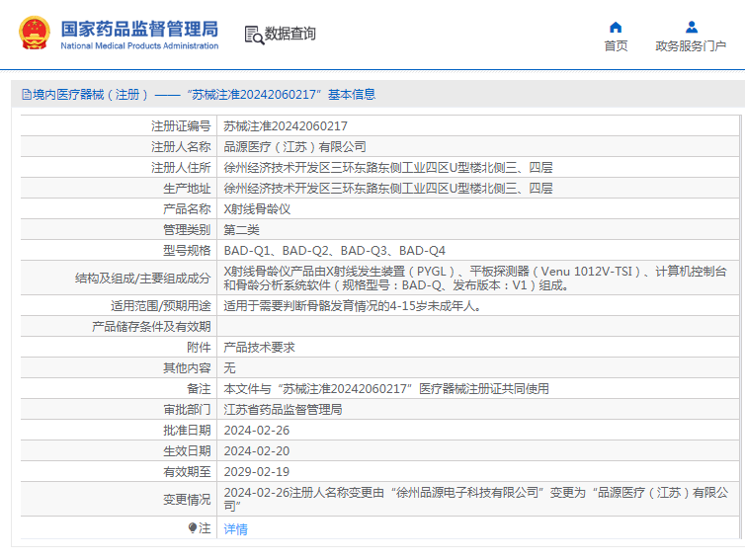Select approval date 2024-02-26

(257, 431)
